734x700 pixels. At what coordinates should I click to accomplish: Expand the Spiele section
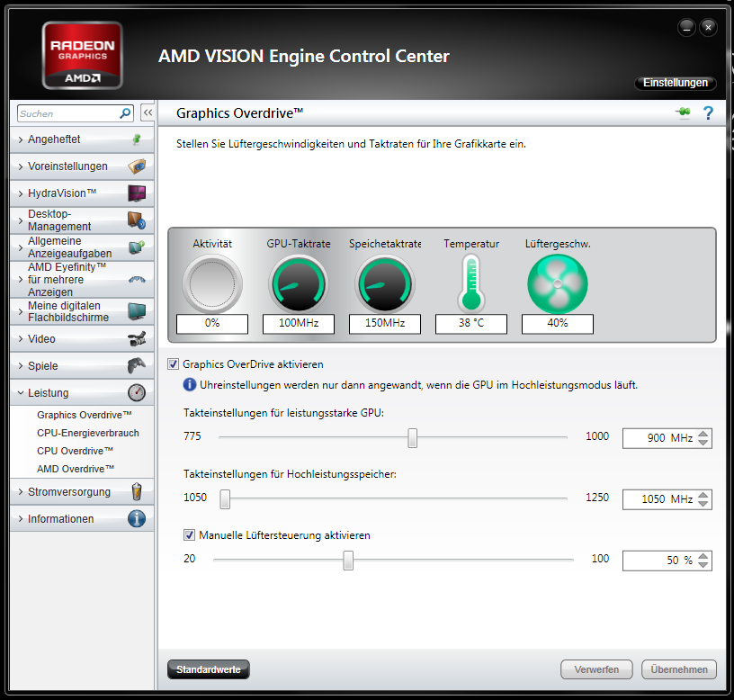82,365
